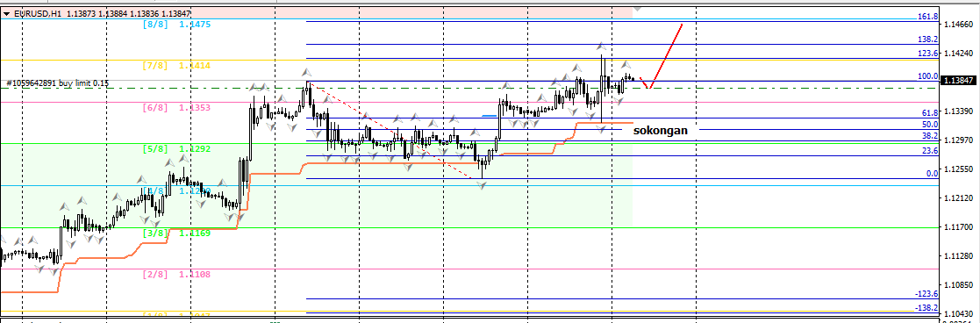Select the small blue horizontal dash marker
The image size is (980, 323).
(490, 116)
